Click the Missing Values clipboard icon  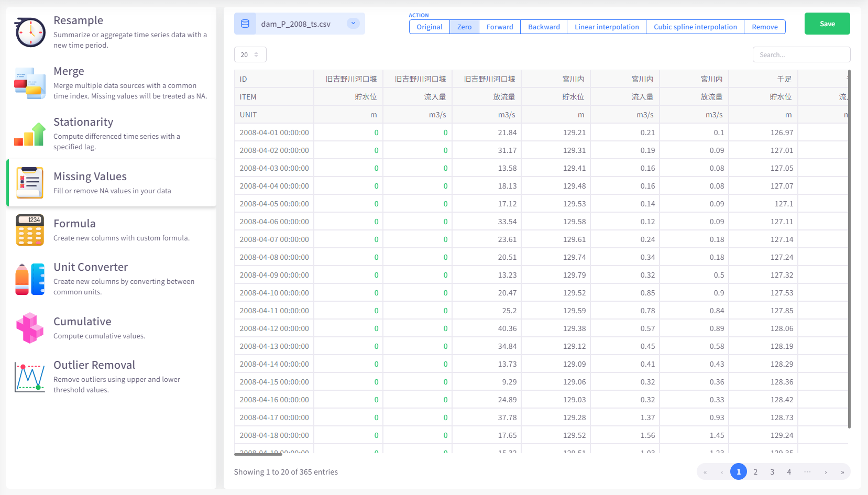click(30, 183)
